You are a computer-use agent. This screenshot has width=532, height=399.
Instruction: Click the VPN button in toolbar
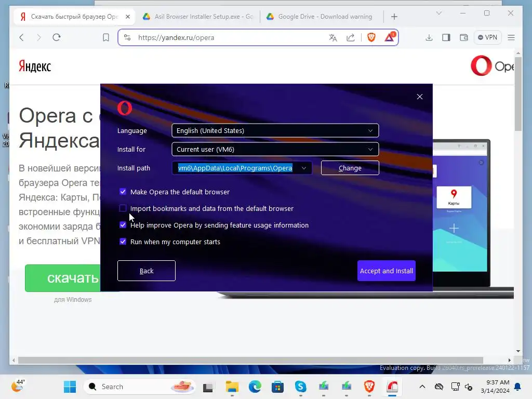tap(487, 37)
